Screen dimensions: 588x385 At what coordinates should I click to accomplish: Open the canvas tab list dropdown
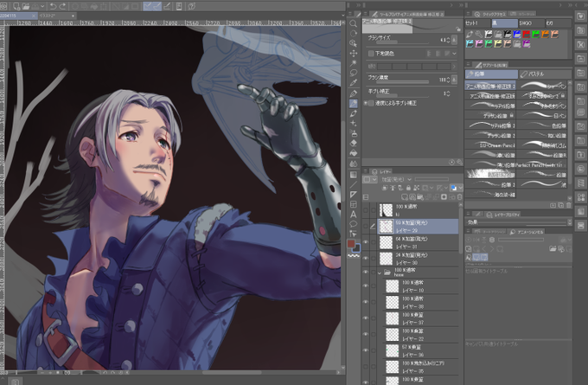(342, 16)
